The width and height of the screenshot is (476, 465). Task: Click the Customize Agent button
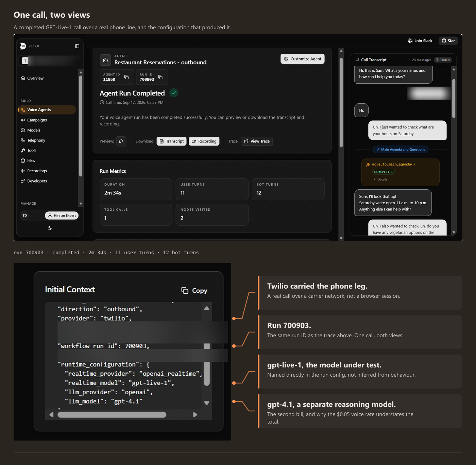(303, 59)
